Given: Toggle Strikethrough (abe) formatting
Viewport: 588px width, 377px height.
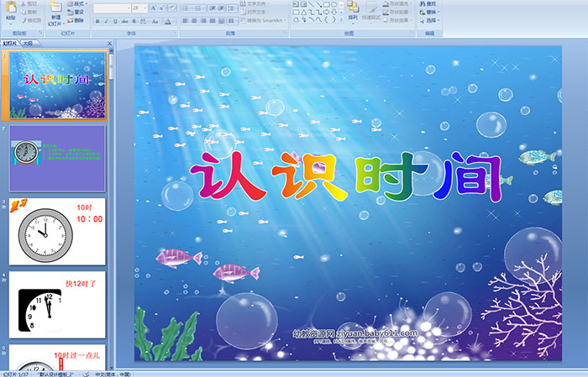Looking at the screenshot, I should tap(124, 21).
